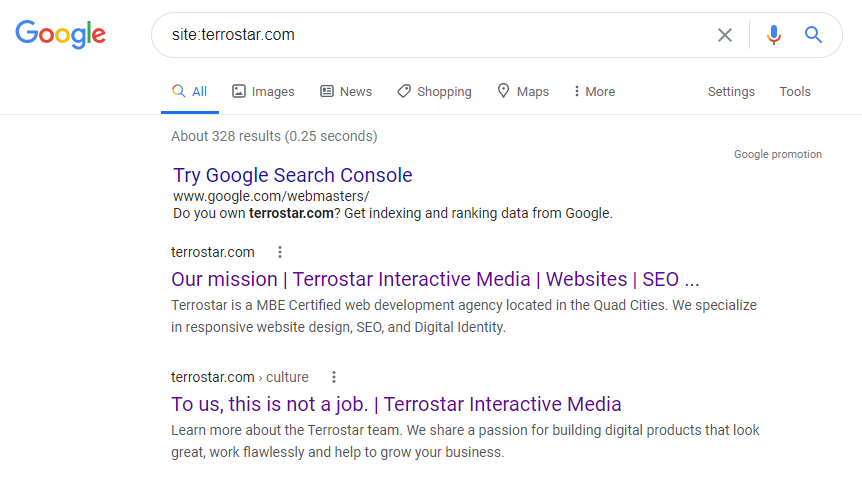Open the Maps tab

(523, 91)
